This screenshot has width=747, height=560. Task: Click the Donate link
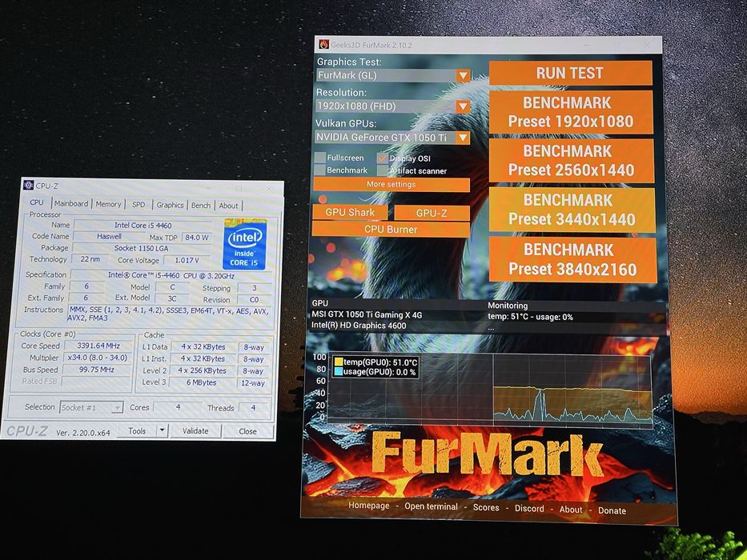coord(612,510)
